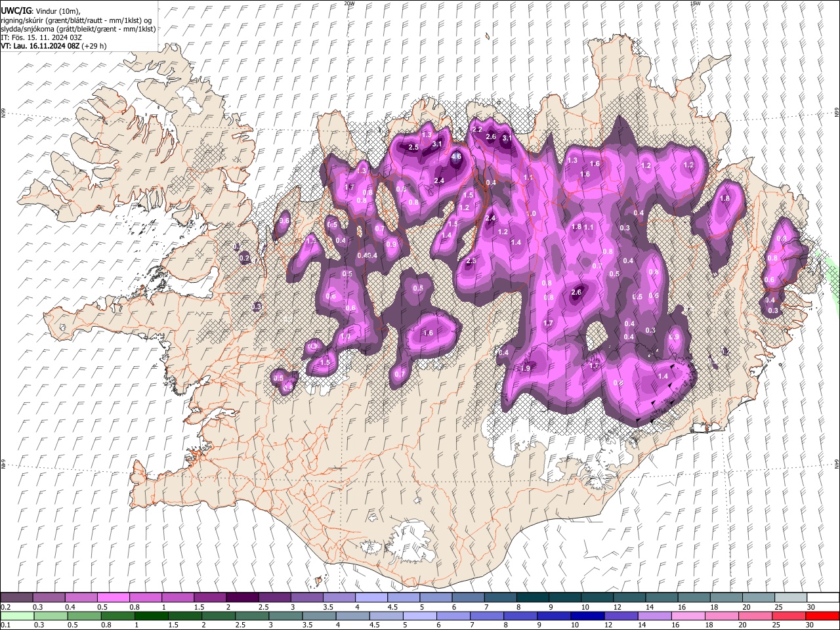Screen dimensions: 840x630
Task: Pick the lavender 4 swatch in snow scale
Action: pos(371,598)
